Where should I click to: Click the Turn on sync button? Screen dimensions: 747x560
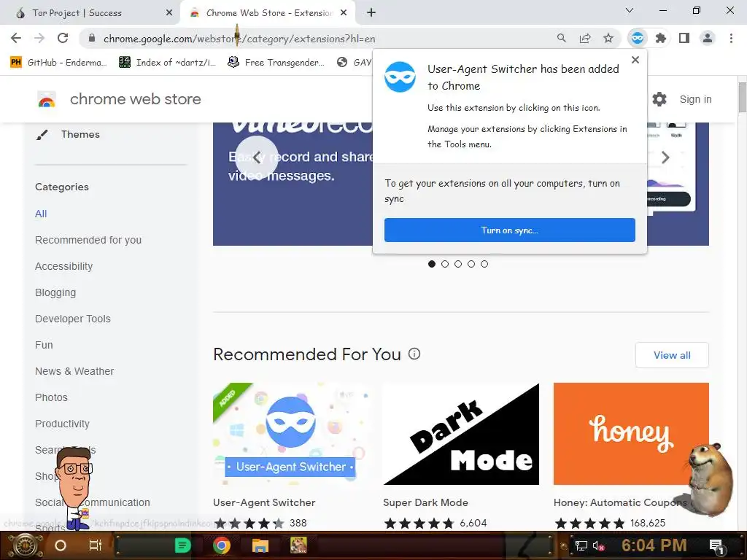click(x=510, y=230)
